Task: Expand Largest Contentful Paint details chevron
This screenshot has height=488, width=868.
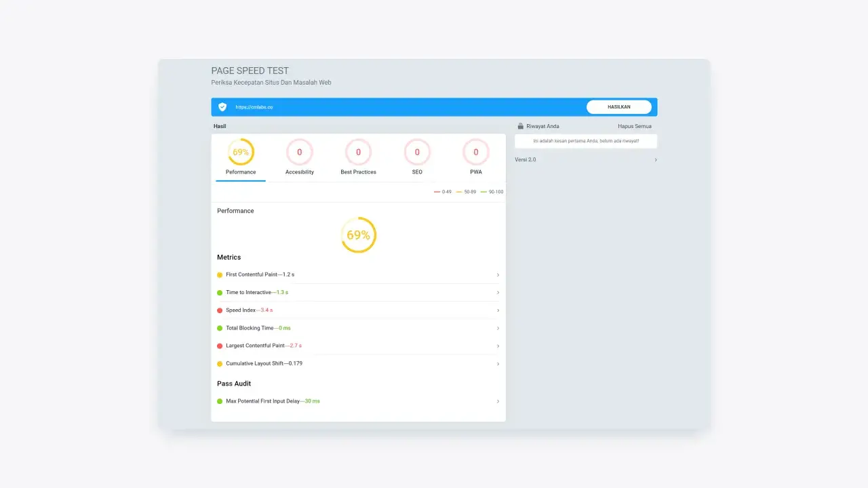Action: 498,346
